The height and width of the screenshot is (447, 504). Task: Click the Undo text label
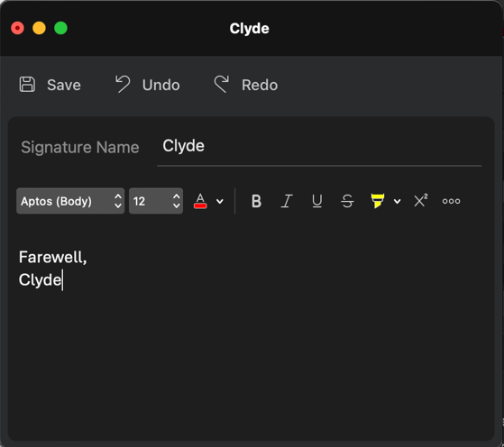click(x=161, y=85)
